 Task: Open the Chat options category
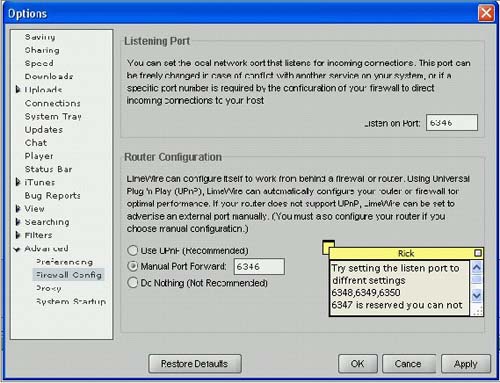coord(36,143)
